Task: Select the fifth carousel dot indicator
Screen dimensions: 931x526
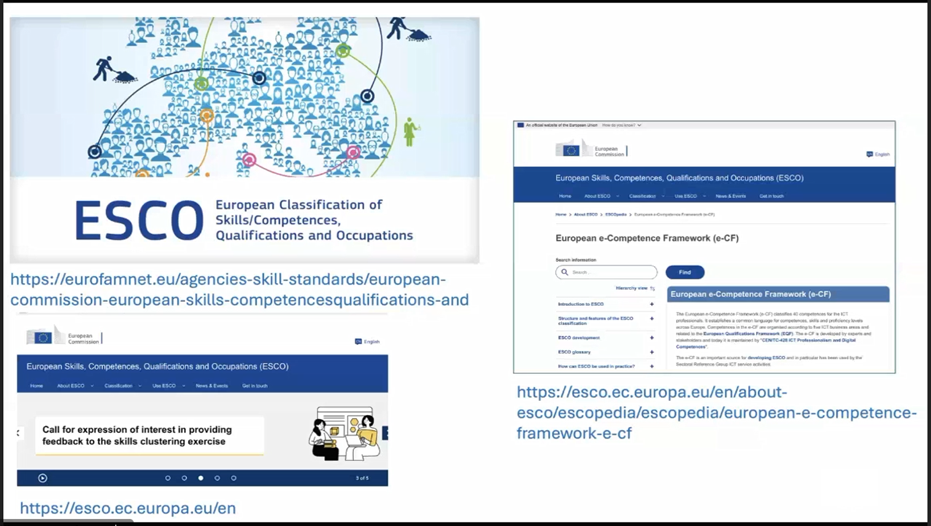Action: point(234,478)
